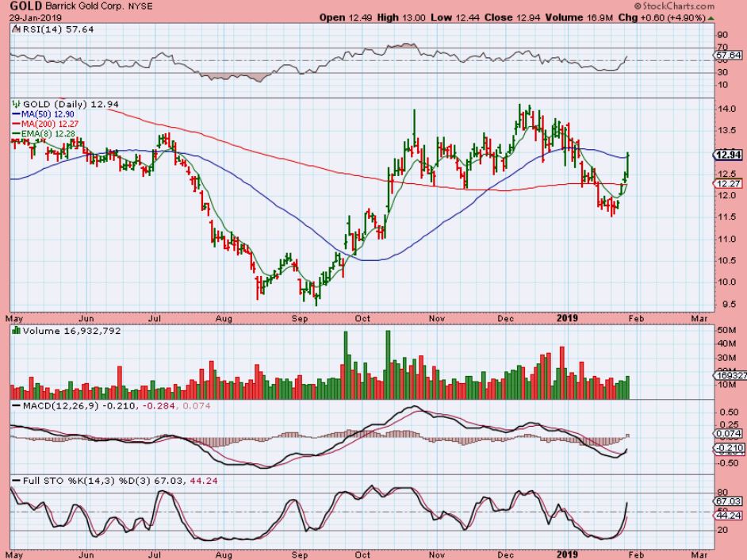
Task: Click the 2019 label under the price chart
Action: click(x=567, y=318)
